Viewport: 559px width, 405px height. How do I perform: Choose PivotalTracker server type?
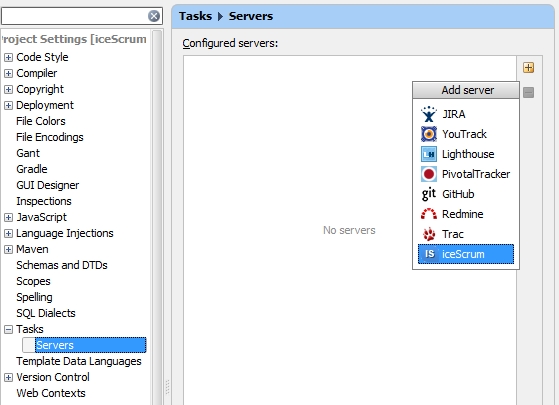tap(466, 174)
